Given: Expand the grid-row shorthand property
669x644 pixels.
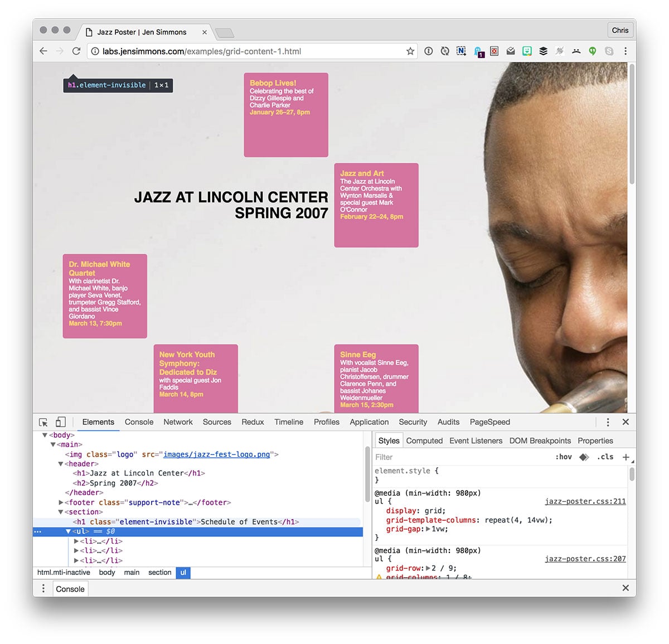Looking at the screenshot, I should click(428, 568).
